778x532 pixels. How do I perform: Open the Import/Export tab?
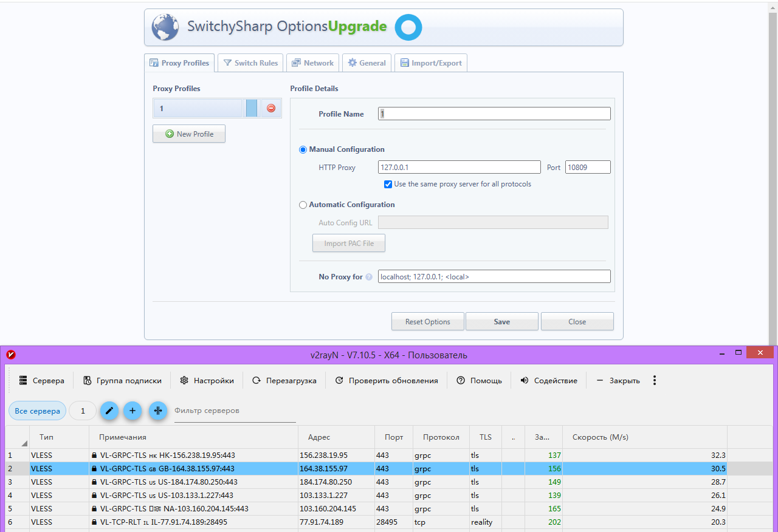click(431, 63)
